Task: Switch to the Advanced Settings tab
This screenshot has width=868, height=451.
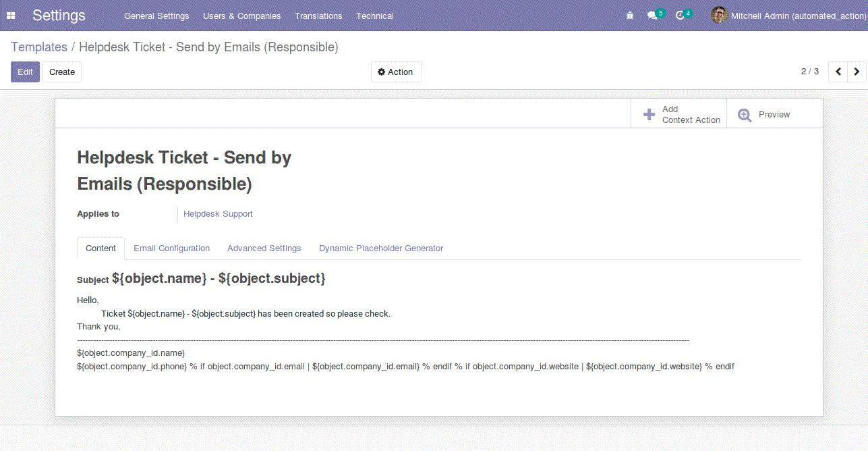Action: tap(264, 248)
